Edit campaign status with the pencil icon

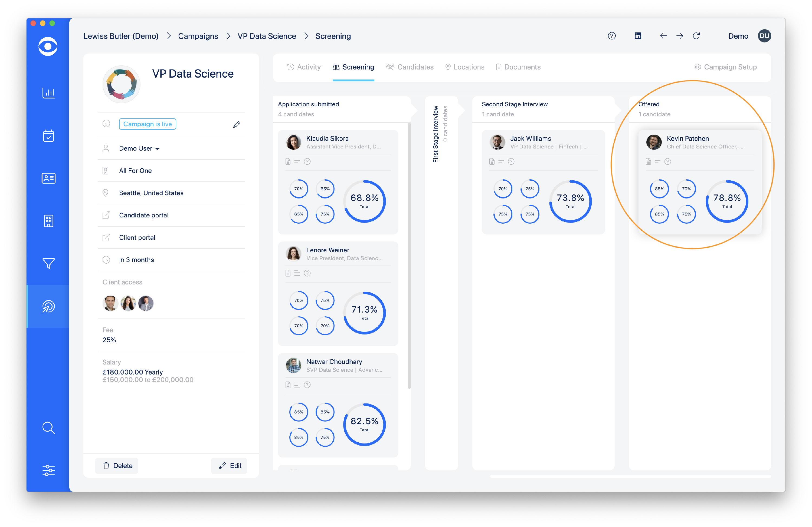click(237, 124)
